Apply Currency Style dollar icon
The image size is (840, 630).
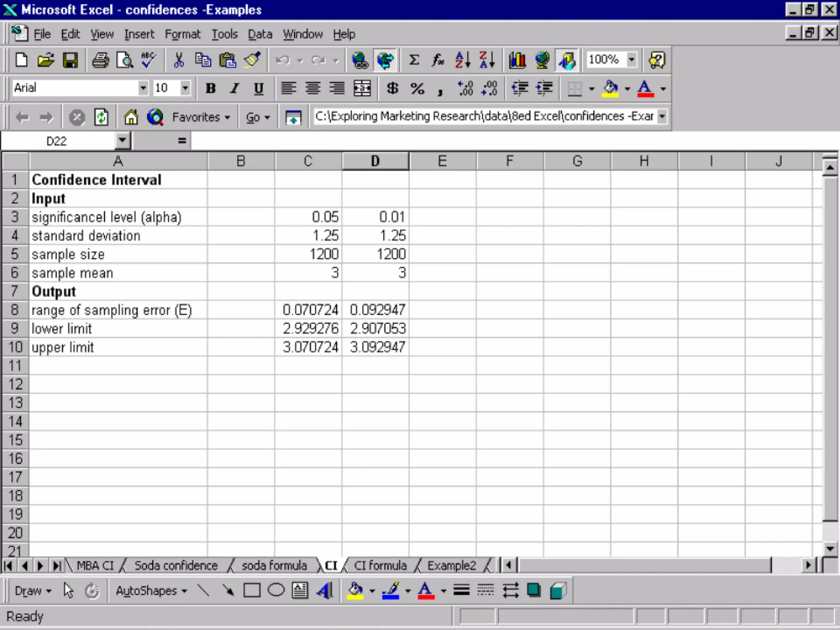tap(393, 88)
